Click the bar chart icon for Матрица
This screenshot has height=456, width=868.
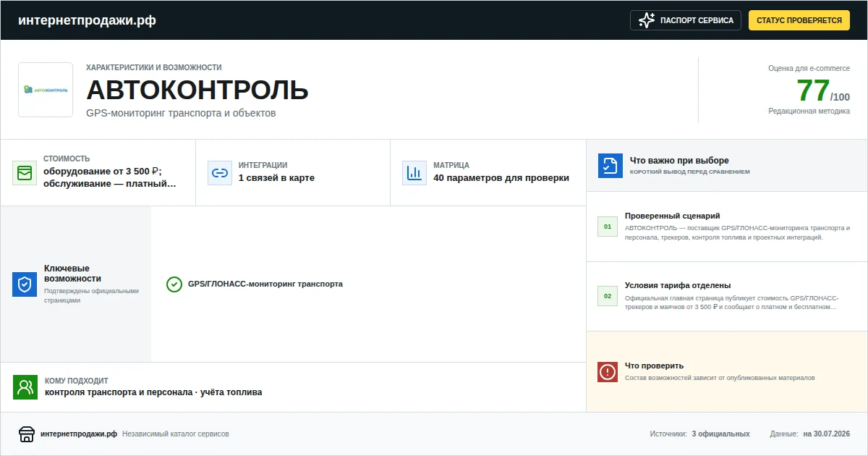click(414, 173)
